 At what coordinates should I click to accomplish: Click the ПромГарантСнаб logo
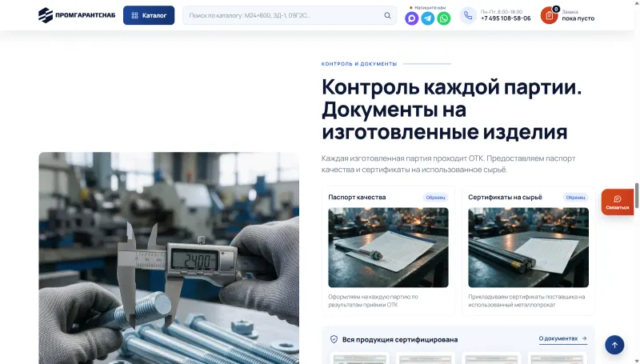(77, 15)
